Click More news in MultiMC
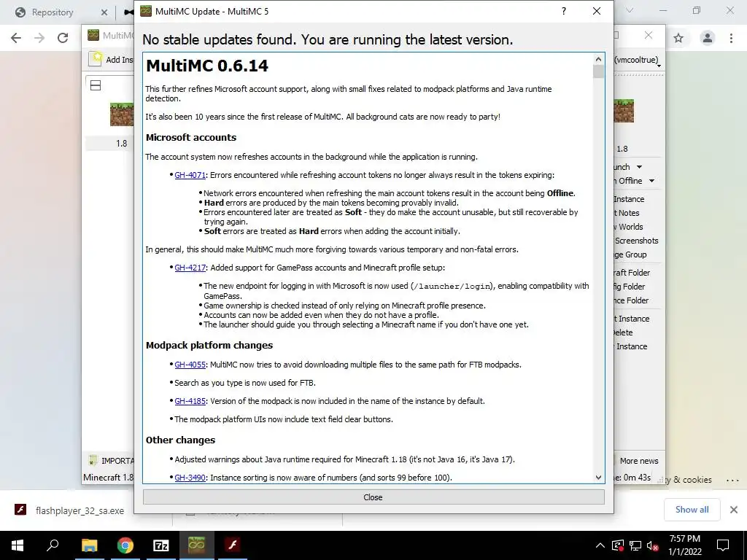Screen dimensions: 747x560 (638, 461)
